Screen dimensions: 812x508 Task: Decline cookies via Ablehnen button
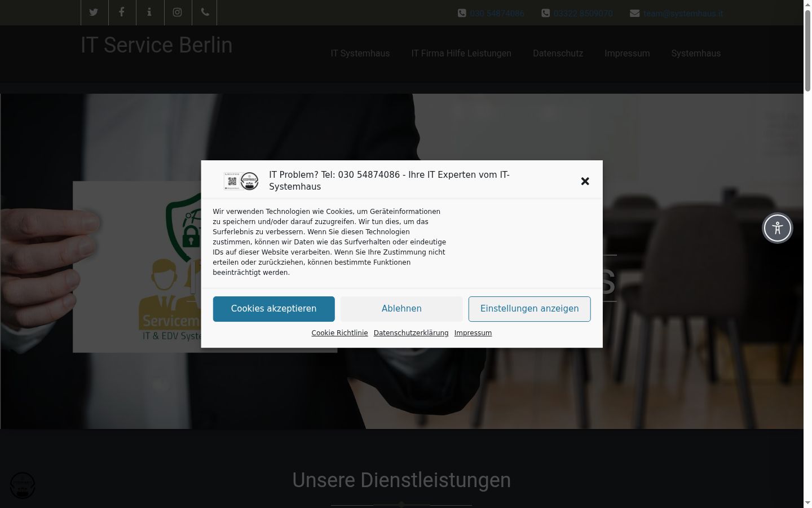coord(401,309)
